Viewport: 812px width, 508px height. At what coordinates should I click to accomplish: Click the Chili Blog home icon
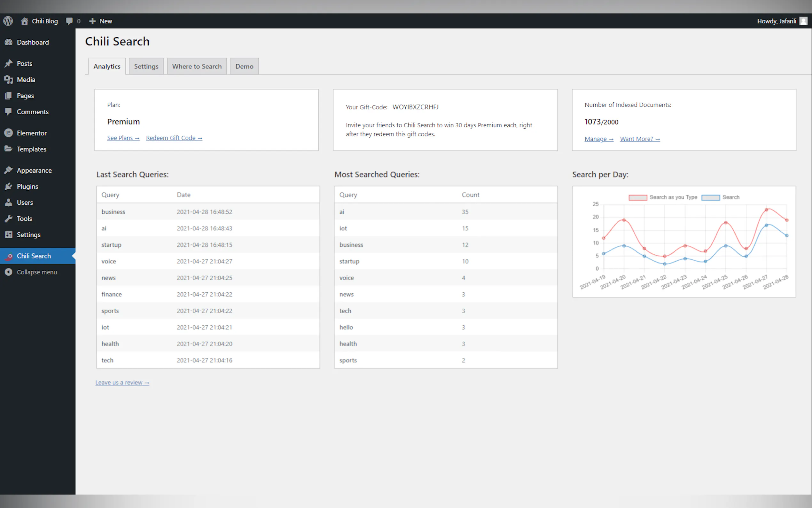point(25,21)
